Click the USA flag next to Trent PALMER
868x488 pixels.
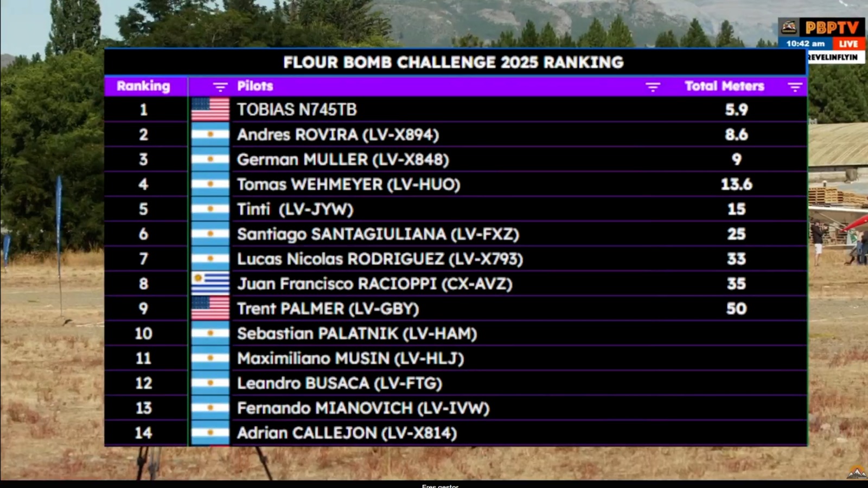210,309
